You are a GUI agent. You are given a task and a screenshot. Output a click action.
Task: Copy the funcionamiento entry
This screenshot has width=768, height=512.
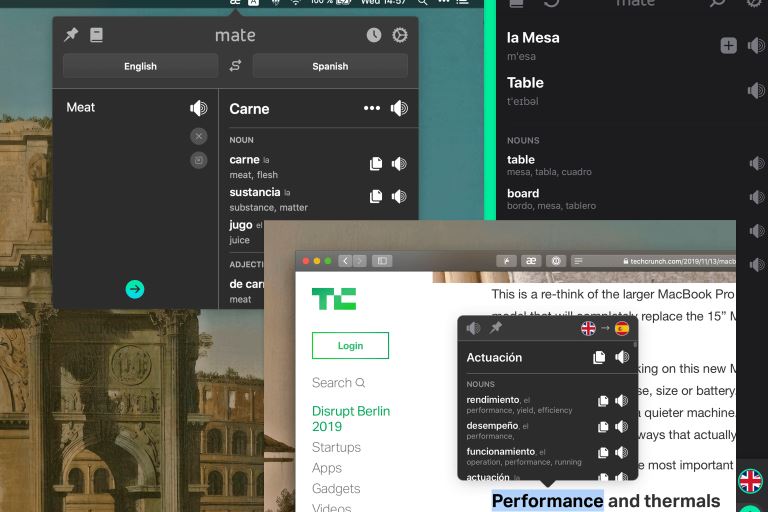point(603,453)
